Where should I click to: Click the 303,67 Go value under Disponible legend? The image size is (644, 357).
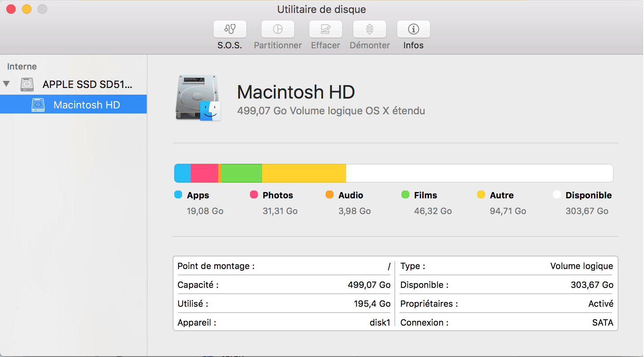587,211
